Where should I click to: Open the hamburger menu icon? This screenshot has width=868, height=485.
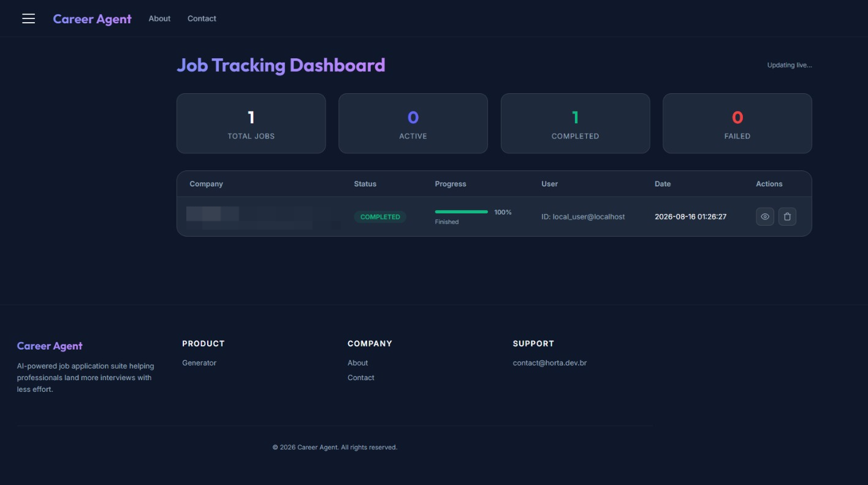click(x=28, y=18)
